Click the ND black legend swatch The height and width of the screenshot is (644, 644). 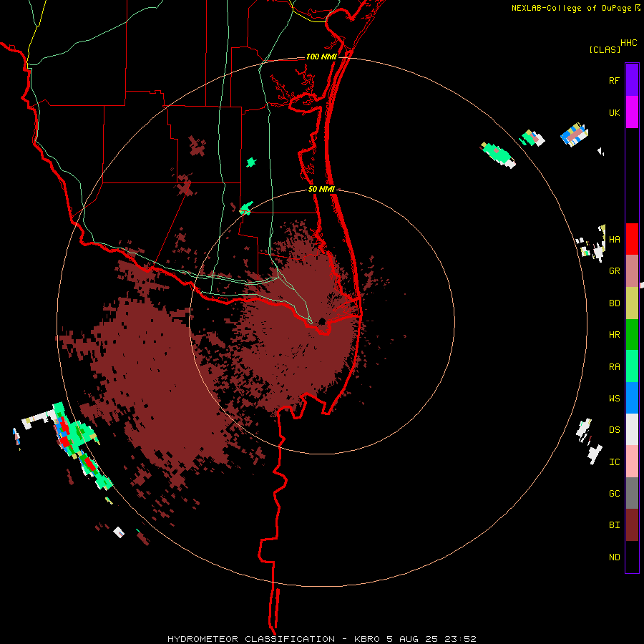(632, 557)
